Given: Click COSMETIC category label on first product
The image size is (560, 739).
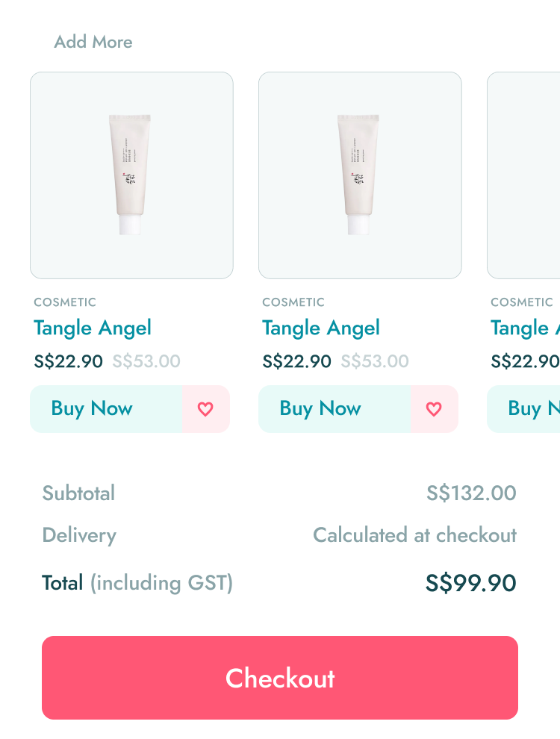Looking at the screenshot, I should (x=65, y=302).
